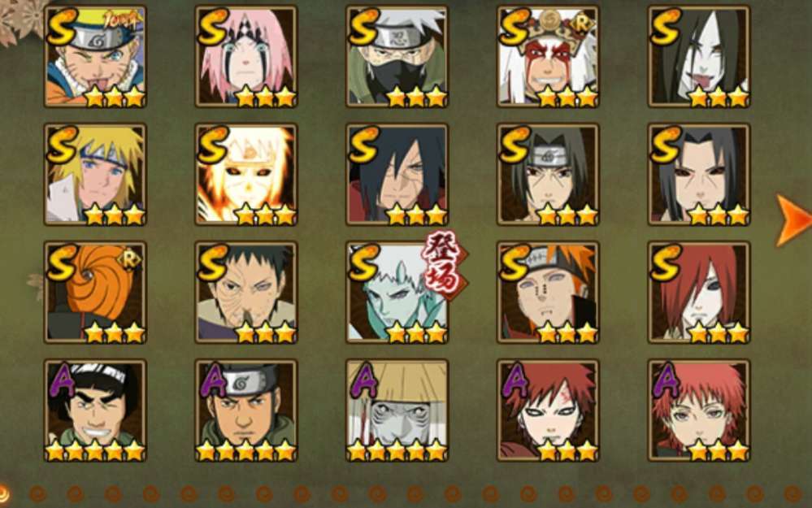812x508 pixels.
Task: Choose A-rank character wearing straw hat
Action: click(x=397, y=410)
